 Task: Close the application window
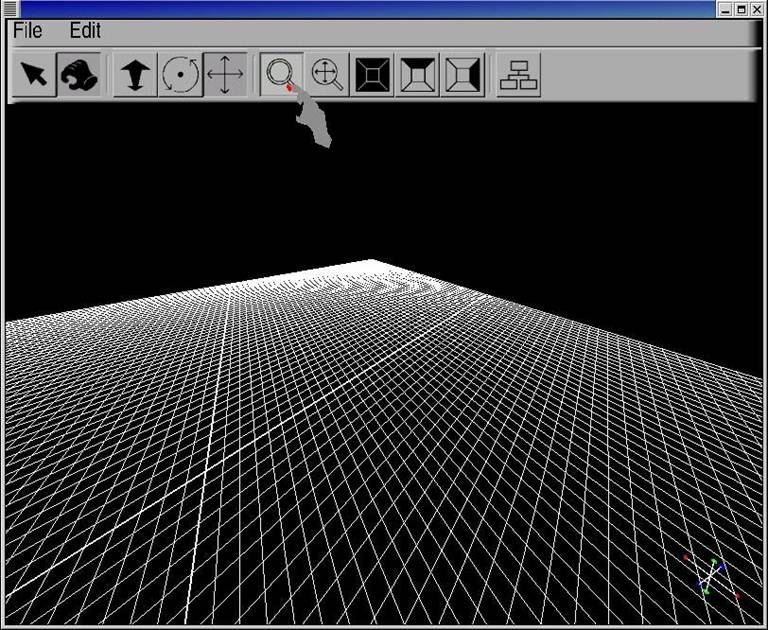(x=757, y=9)
